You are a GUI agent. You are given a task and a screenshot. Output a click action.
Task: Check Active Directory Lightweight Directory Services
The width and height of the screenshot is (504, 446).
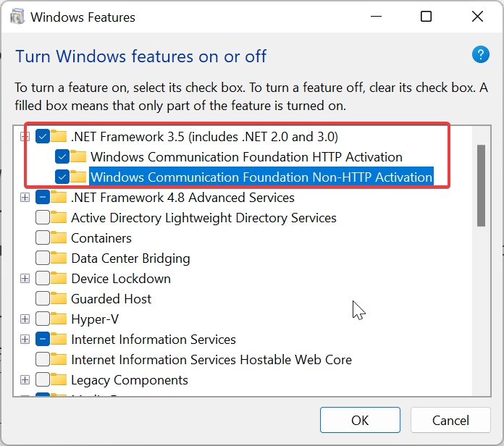click(43, 218)
